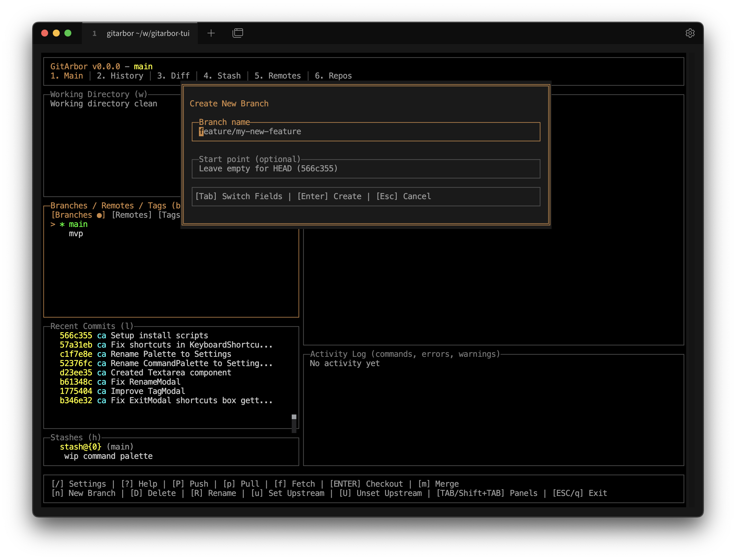Click the Recent Commits scrollbar thumb
The image size is (736, 560).
[x=294, y=417]
